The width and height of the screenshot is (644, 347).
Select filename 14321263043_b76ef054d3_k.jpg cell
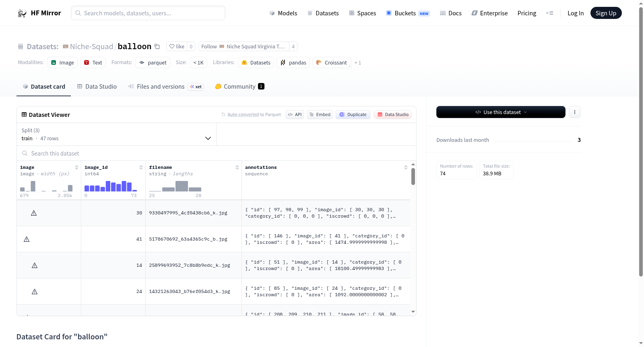point(193,291)
